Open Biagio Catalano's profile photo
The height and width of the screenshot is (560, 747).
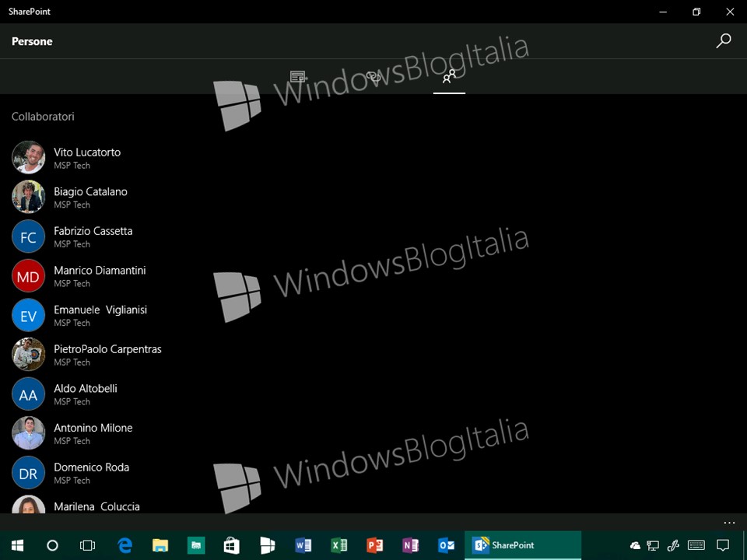(x=29, y=197)
